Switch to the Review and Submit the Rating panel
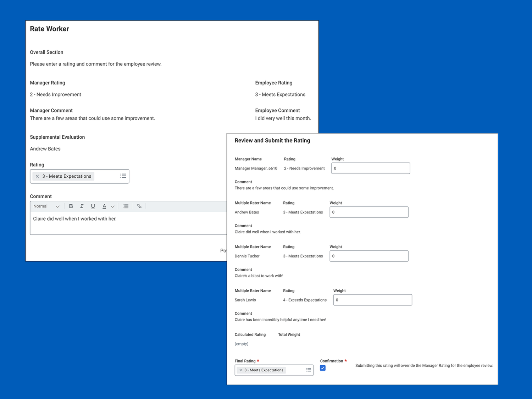Screen dimensions: 532x399 (272, 140)
